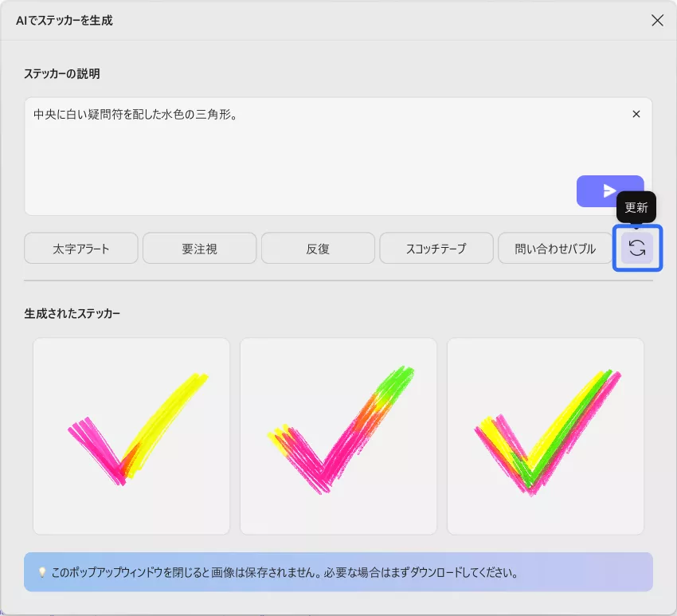Screen dimensions: 677x616
Task: Select the 太字アラート prompt chip
Action: click(80, 248)
